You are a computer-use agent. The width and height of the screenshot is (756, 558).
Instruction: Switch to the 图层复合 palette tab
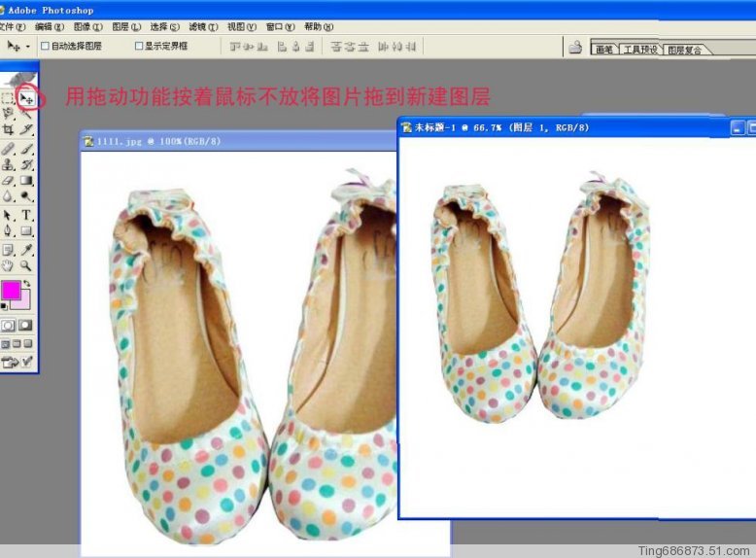pyautogui.click(x=684, y=50)
